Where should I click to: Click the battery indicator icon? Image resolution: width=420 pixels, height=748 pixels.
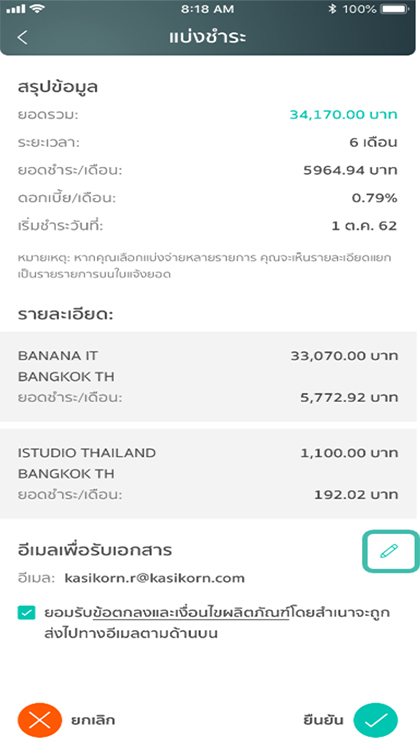pos(395,9)
